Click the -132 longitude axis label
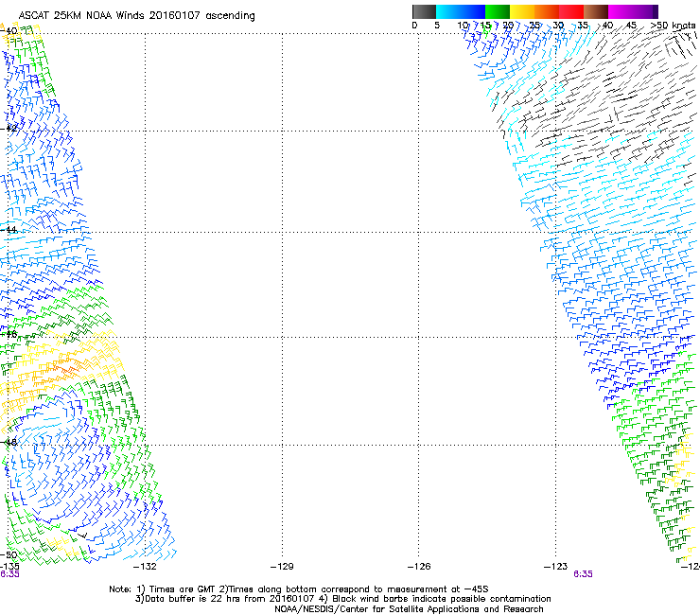 click(145, 567)
